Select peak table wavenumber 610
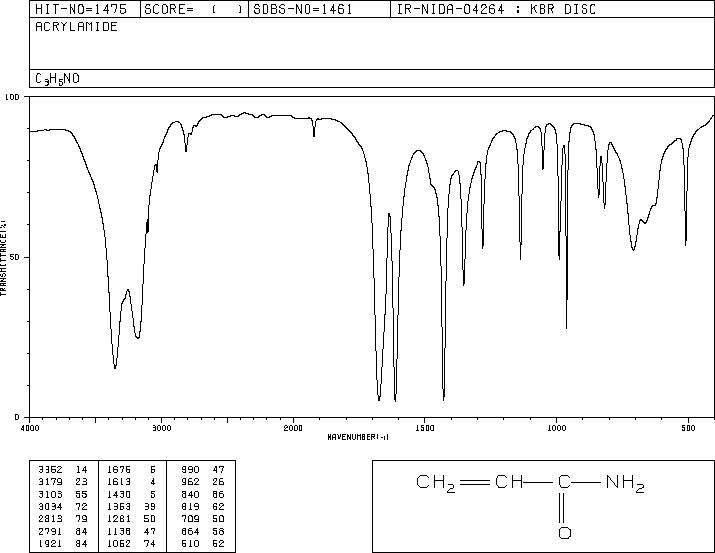 (x=191, y=544)
